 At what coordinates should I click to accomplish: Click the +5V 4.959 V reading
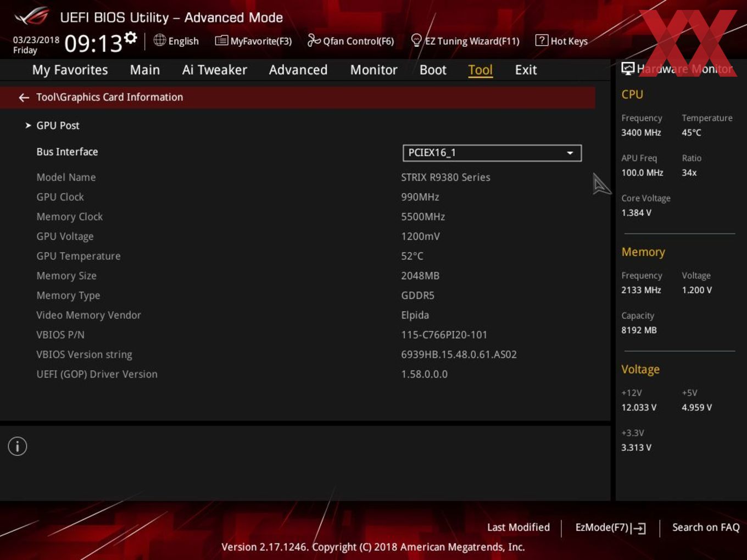tap(696, 408)
